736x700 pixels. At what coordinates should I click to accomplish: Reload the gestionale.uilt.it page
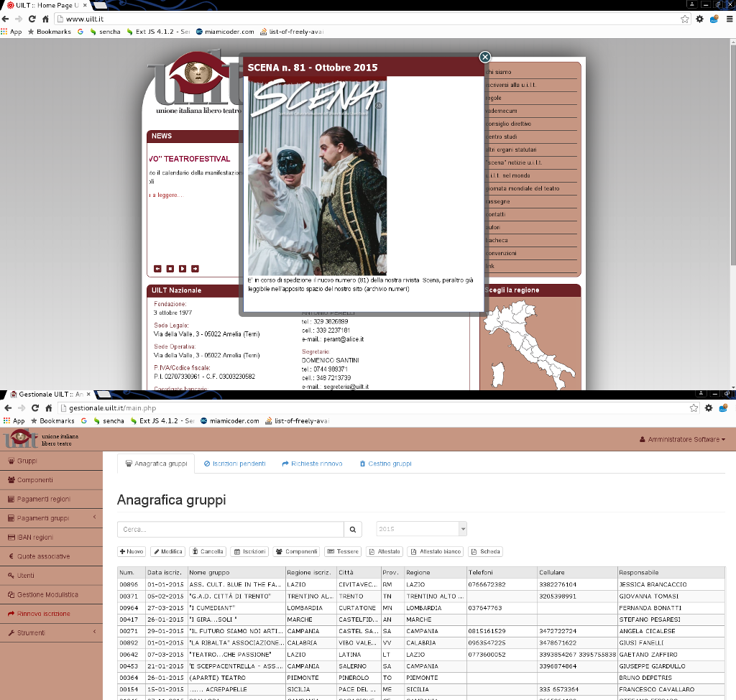coord(35,408)
